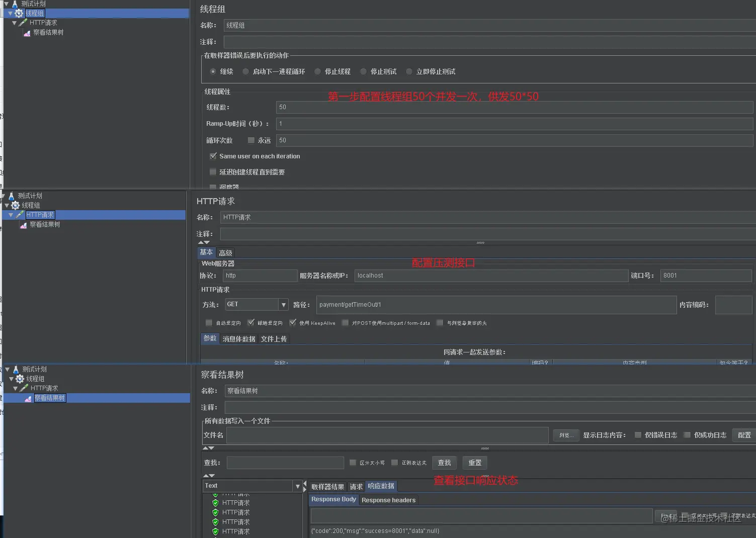Collapse the 线程组 node in the 察看结果树 panel's tree
The width and height of the screenshot is (756, 538).
point(11,379)
